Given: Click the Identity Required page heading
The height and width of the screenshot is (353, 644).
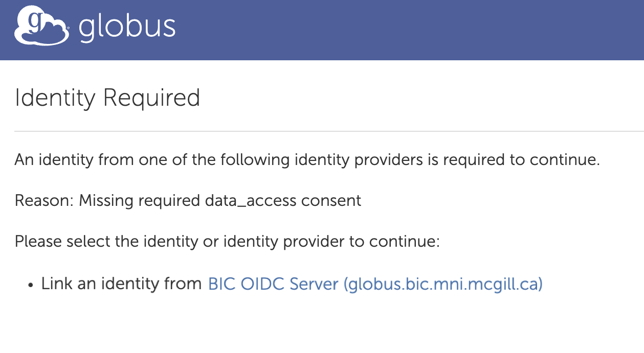Looking at the screenshot, I should pos(107,98).
